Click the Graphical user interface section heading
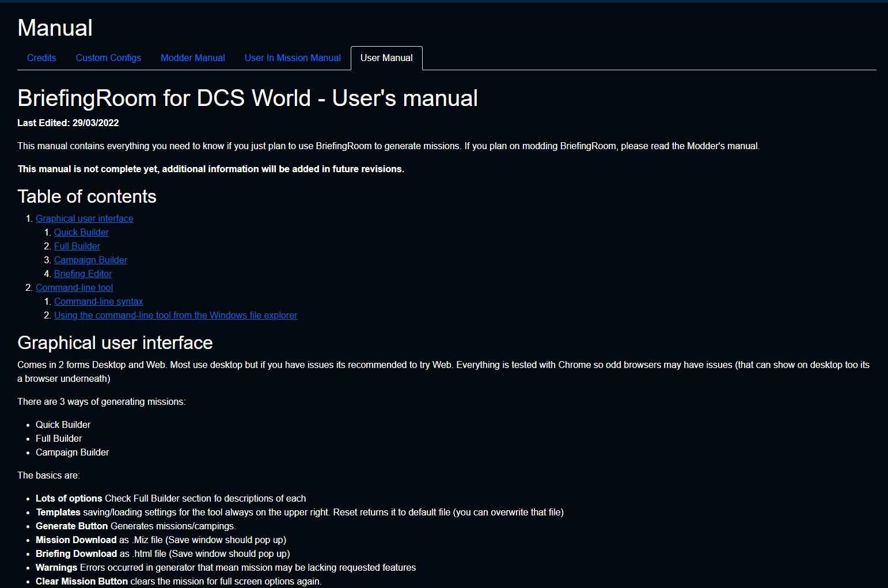Image resolution: width=888 pixels, height=588 pixels. pos(115,343)
